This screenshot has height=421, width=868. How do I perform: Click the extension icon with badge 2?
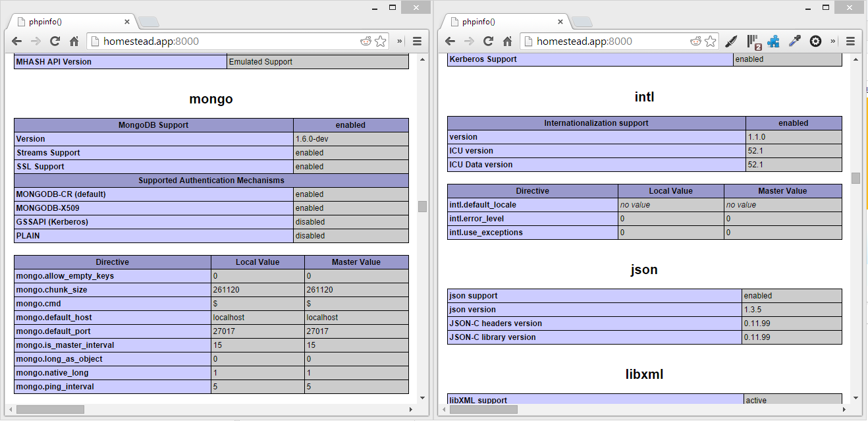tap(753, 42)
